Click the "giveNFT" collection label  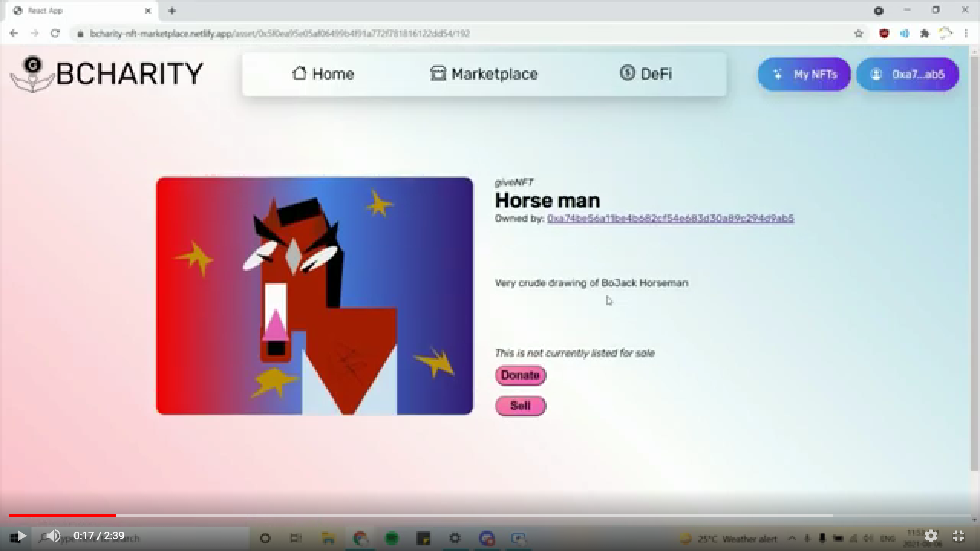[514, 182]
